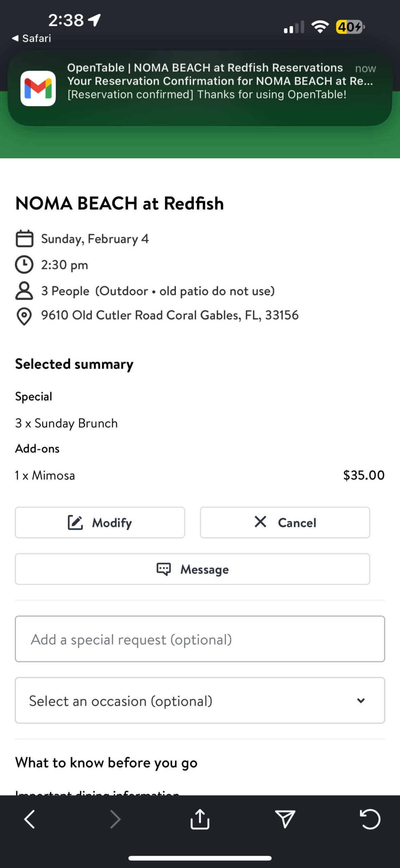Tap the Gmail notification icon
400x868 pixels.
point(38,88)
